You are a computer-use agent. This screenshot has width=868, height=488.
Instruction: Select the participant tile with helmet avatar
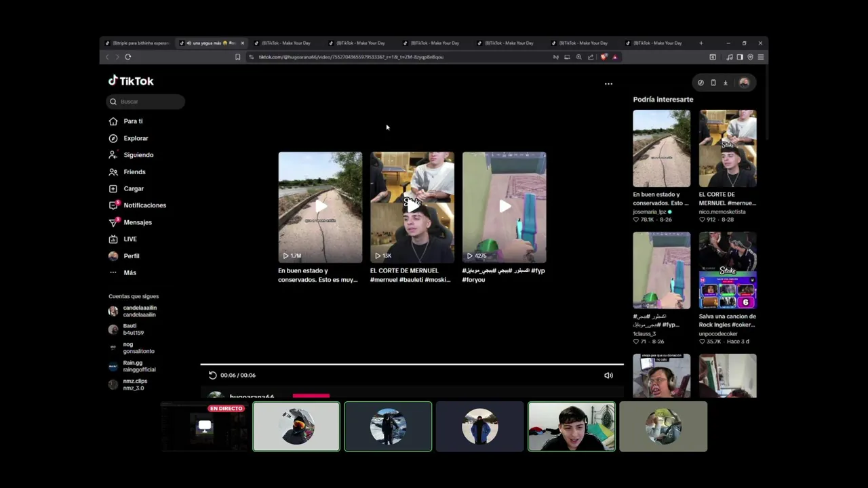coord(296,426)
